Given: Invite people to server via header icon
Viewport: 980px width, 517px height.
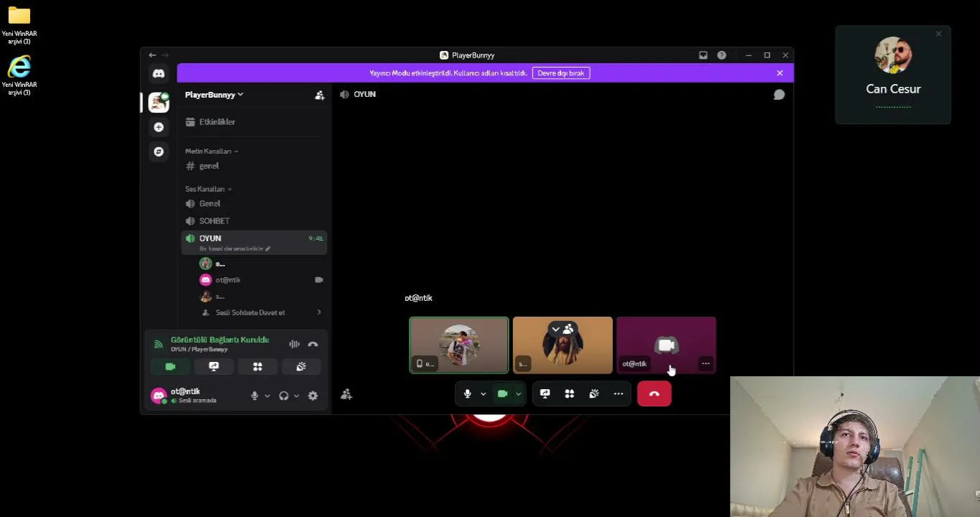Looking at the screenshot, I should coord(320,95).
